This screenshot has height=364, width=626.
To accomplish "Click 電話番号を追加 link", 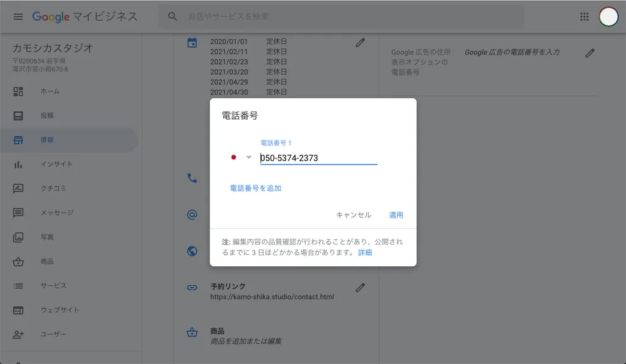I will [256, 188].
